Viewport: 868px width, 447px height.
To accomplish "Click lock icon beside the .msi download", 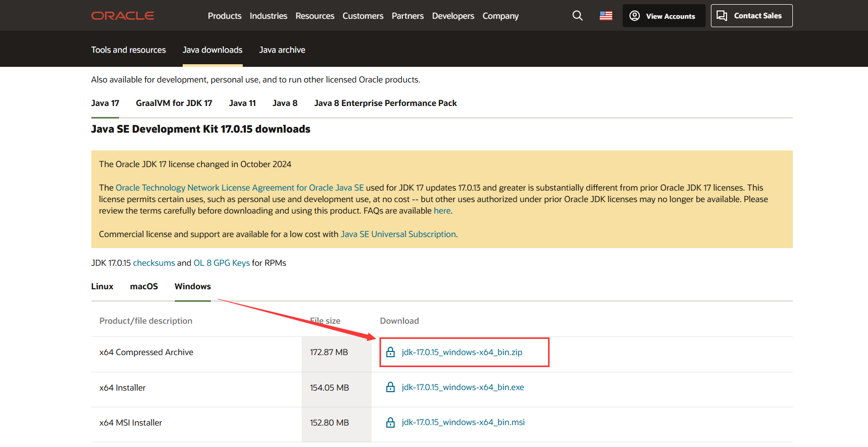I will pos(390,422).
